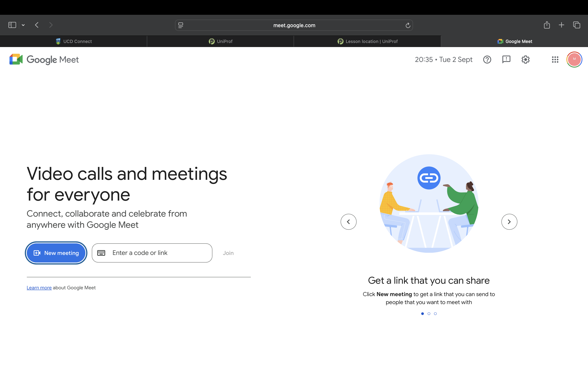
Task: Reload the page with refresh icon
Action: (x=408, y=25)
